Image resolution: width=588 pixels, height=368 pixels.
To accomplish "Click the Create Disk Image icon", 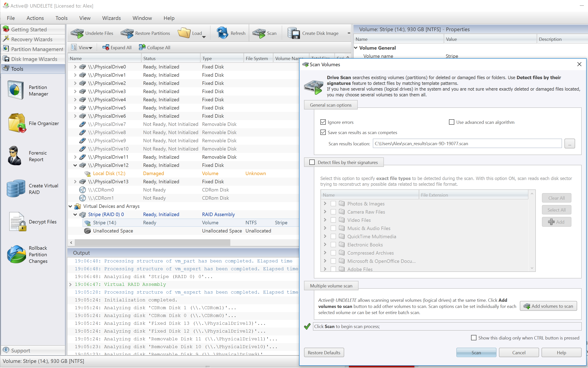I will tap(294, 33).
